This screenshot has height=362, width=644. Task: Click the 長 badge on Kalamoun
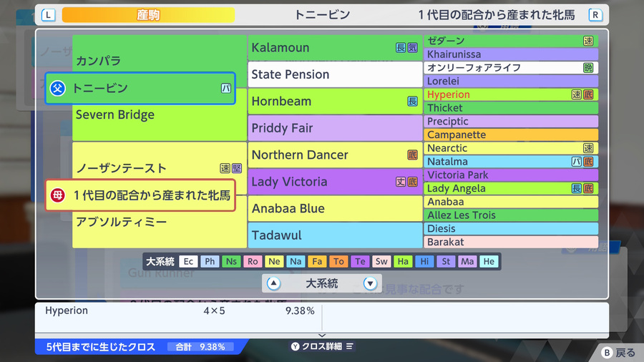click(x=401, y=48)
